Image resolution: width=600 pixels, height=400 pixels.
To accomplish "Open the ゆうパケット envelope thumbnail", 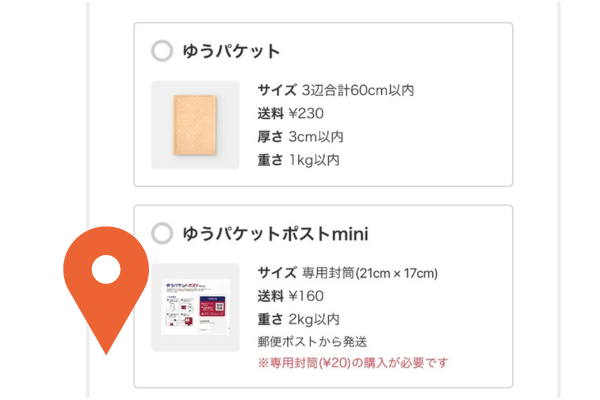I will click(195, 125).
